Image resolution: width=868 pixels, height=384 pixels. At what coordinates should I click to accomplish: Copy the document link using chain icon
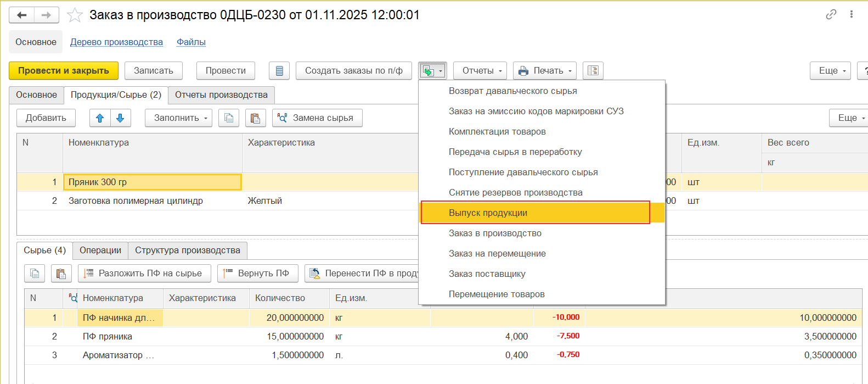coord(831,14)
